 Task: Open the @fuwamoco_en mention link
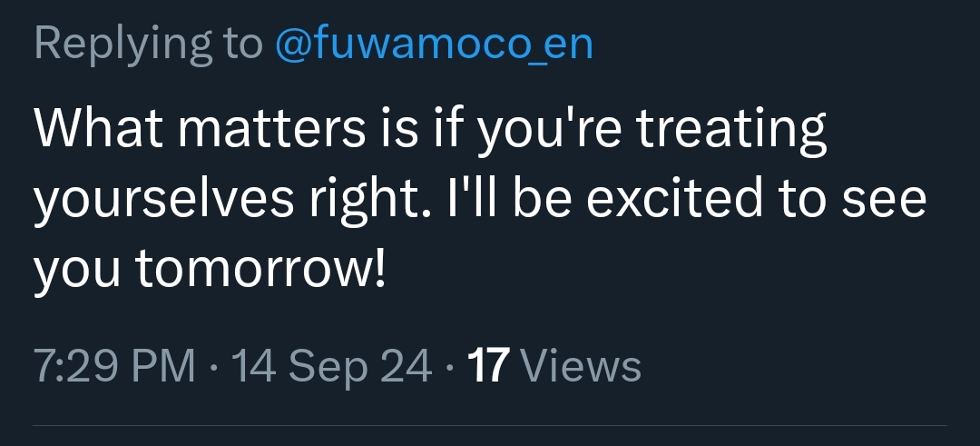(434, 45)
